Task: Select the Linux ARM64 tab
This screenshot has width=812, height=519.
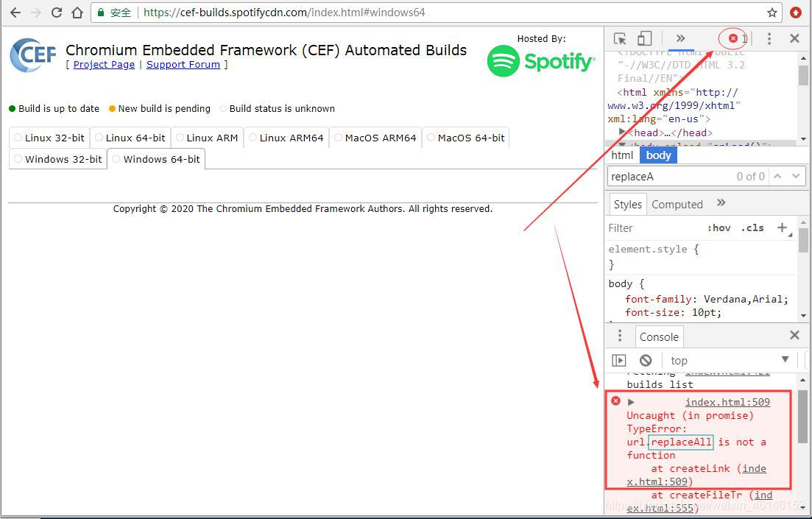Action: point(286,138)
